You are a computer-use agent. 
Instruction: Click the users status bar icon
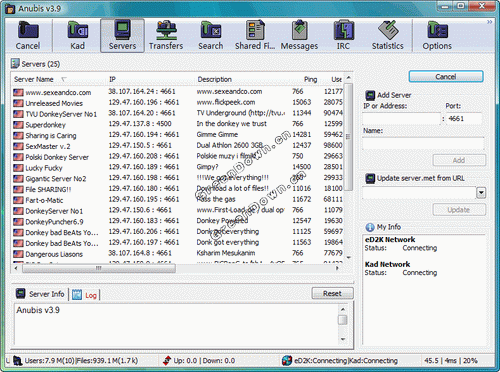click(17, 360)
